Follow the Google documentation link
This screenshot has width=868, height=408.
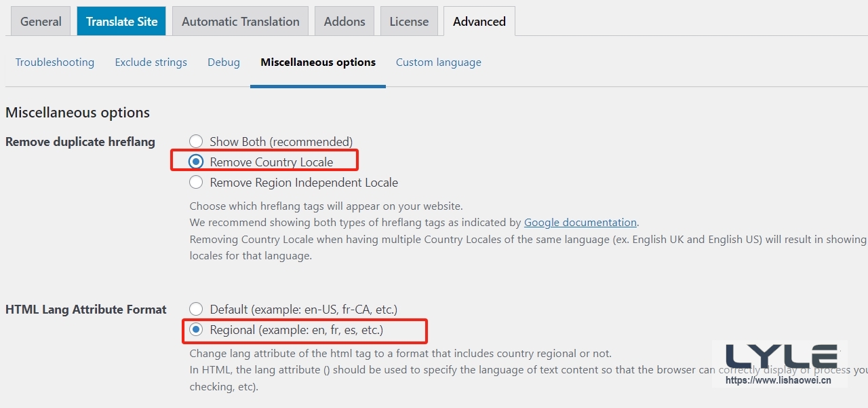click(x=580, y=223)
